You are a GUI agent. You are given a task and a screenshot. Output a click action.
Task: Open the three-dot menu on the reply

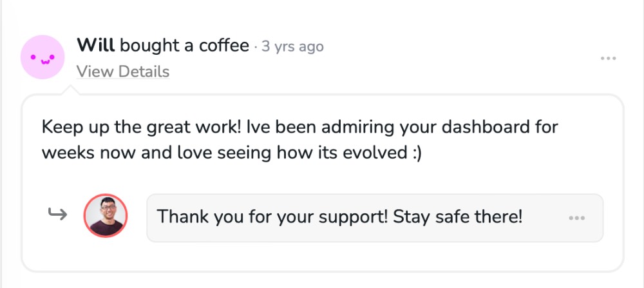coord(576,218)
